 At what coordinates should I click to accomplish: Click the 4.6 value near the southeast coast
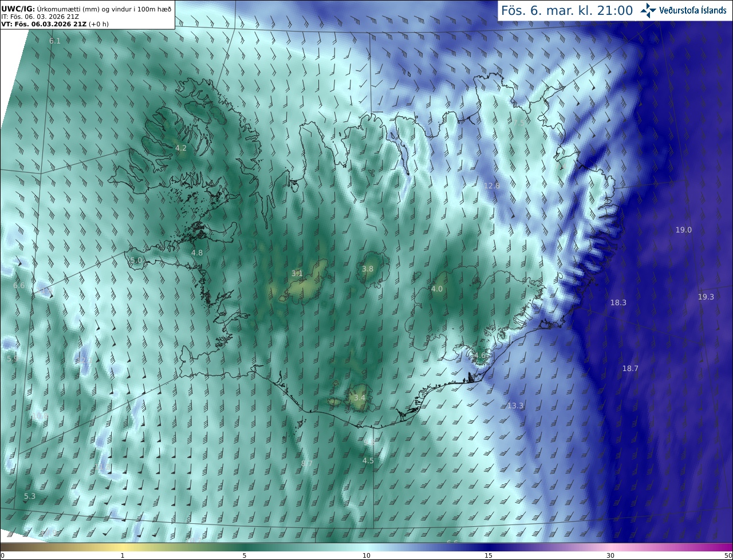[x=480, y=355]
